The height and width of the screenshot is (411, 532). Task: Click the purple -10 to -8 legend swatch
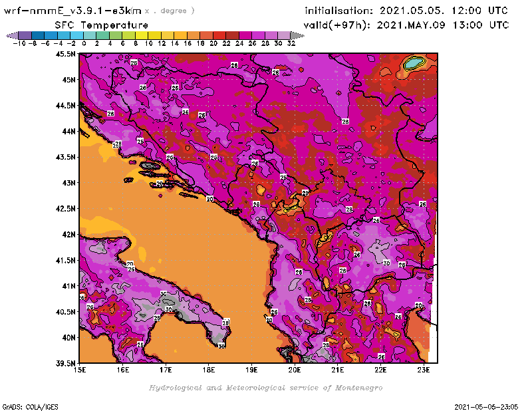tap(25, 36)
